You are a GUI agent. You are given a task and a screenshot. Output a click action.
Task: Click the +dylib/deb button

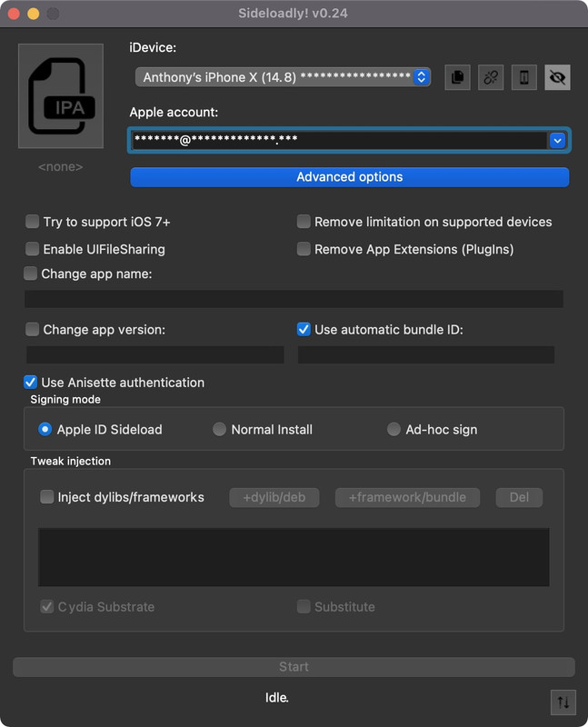(274, 497)
